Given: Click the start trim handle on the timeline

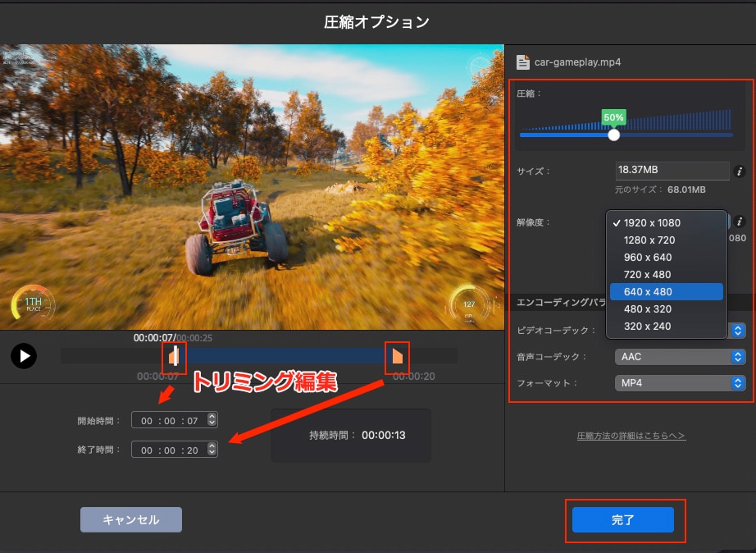Looking at the screenshot, I should (173, 356).
